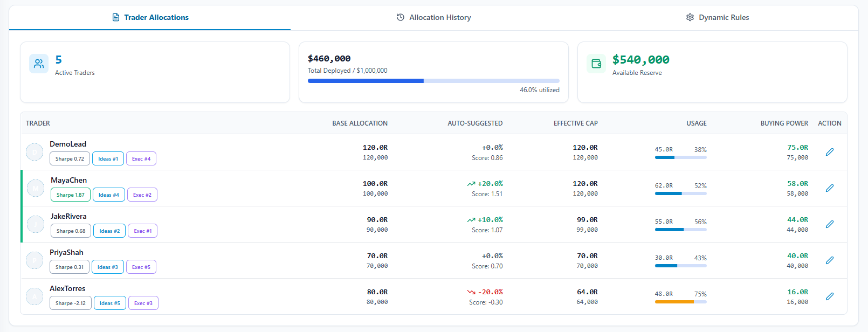Select the PriyaShah trader name
The height and width of the screenshot is (332, 868).
pyautogui.click(x=66, y=252)
